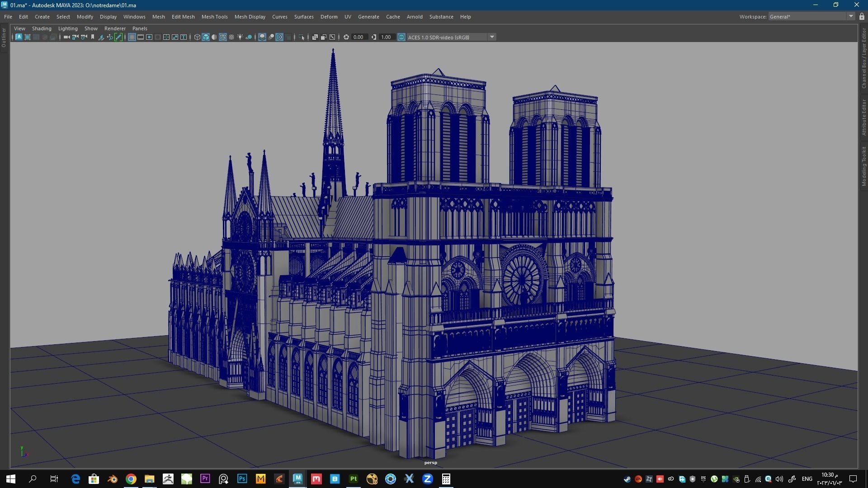Screen dimensions: 868x488
Task: Toggle the isolate select icon
Action: [302, 37]
